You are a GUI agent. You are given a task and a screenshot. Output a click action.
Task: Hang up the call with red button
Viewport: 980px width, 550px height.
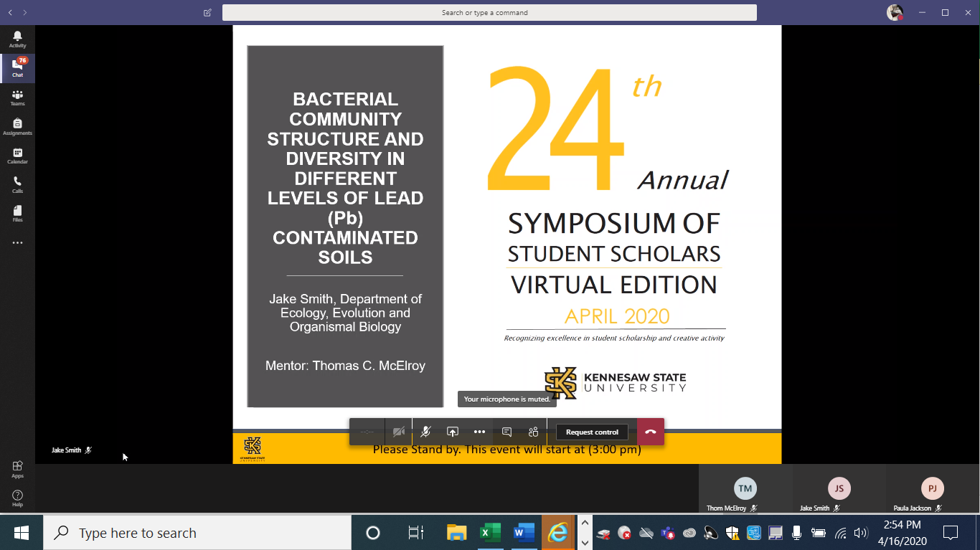click(x=651, y=432)
